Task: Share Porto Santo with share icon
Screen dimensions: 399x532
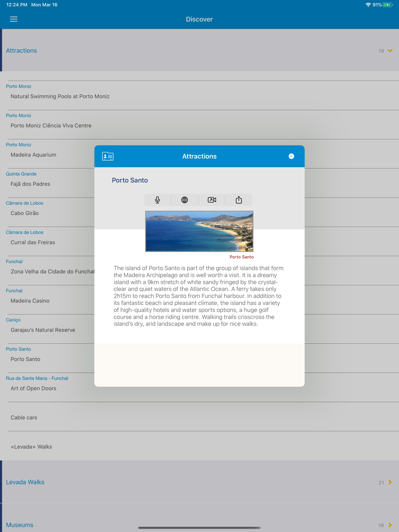Action: point(239,200)
